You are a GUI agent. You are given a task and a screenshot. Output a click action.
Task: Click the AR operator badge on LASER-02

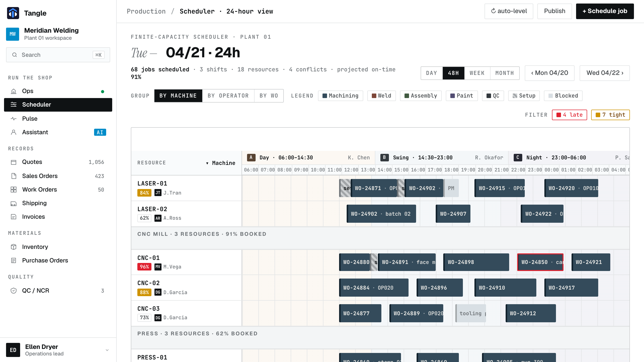tap(158, 218)
